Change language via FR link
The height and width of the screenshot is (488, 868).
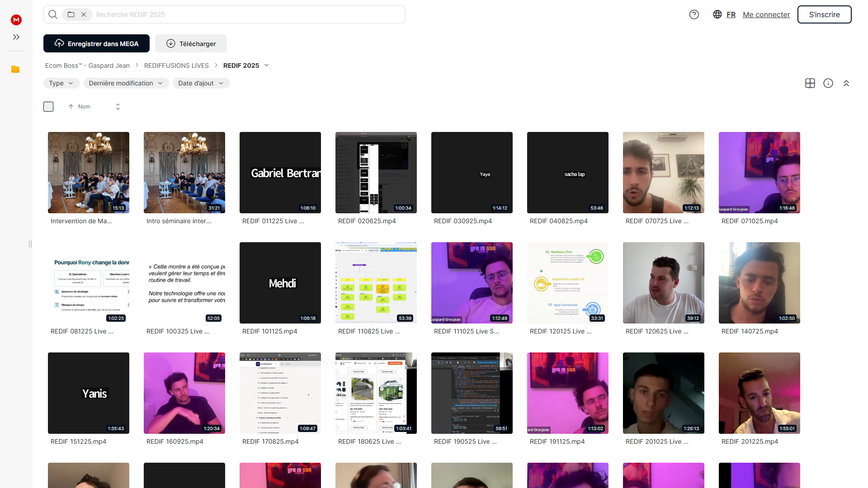point(731,14)
